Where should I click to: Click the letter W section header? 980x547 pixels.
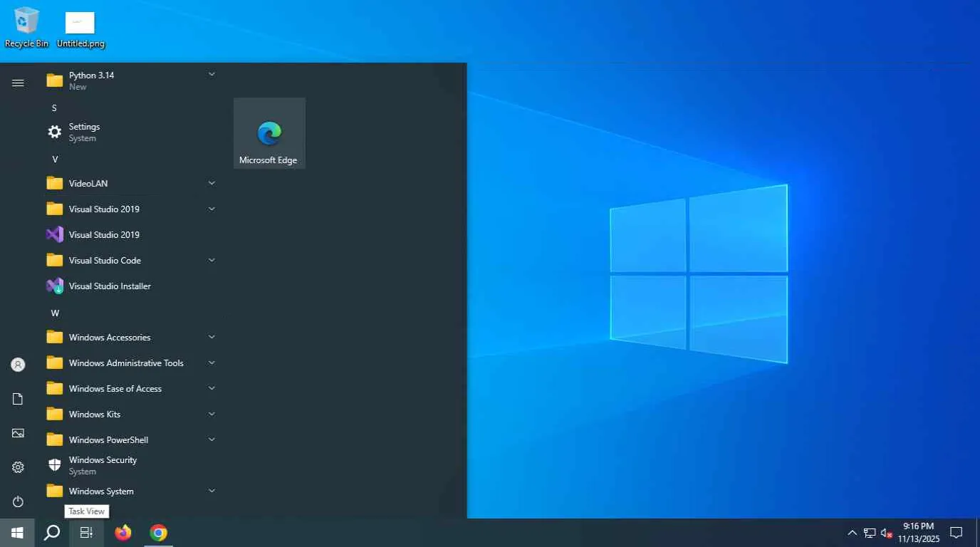(x=55, y=313)
